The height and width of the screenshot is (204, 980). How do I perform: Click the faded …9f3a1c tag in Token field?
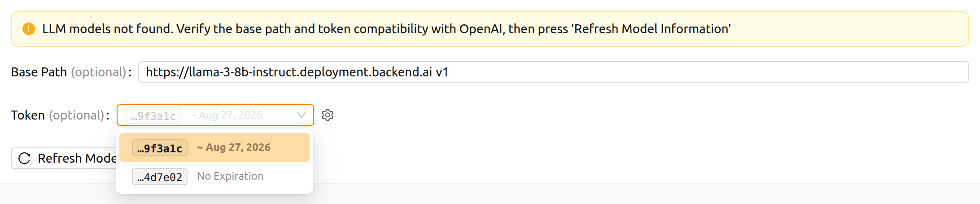pyautogui.click(x=153, y=115)
